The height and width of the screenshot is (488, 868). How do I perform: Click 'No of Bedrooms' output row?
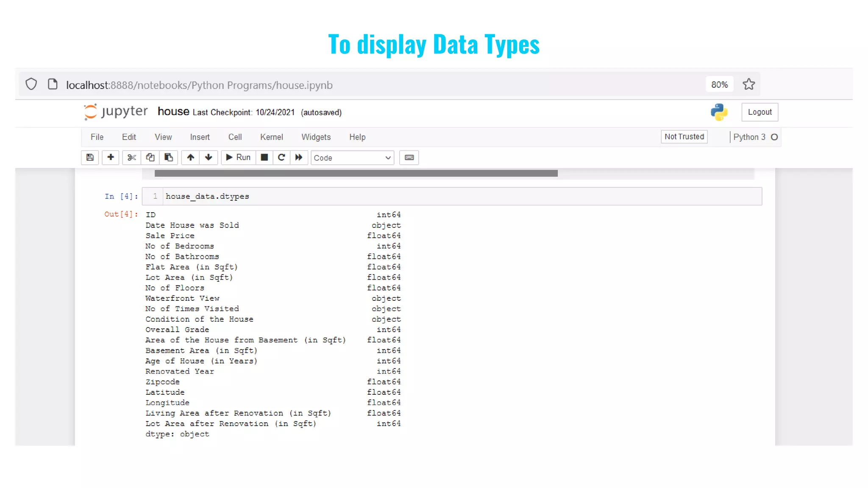pyautogui.click(x=273, y=246)
